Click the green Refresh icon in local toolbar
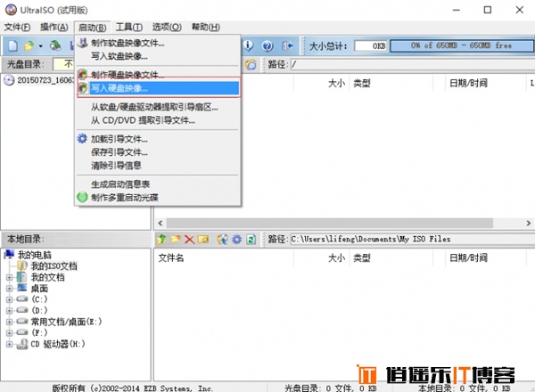Viewport: 535px width, 392px height. pyautogui.click(x=251, y=240)
